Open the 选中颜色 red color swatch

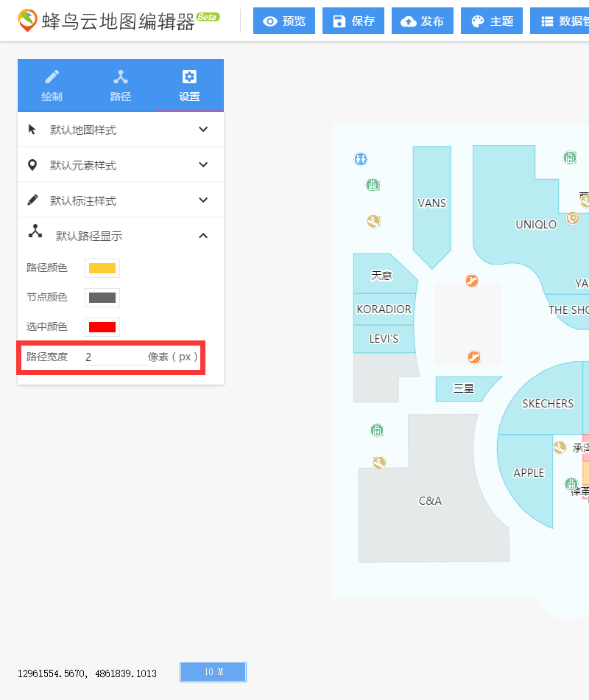102,326
